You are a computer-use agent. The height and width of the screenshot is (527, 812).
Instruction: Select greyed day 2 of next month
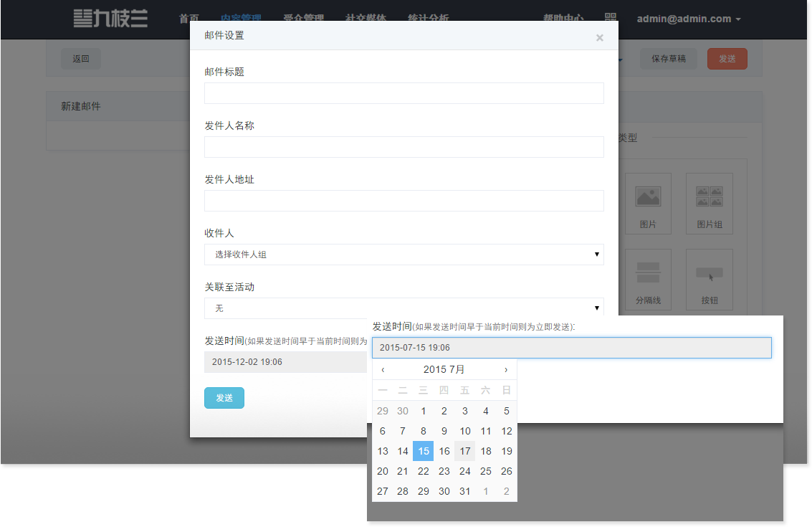(x=507, y=491)
